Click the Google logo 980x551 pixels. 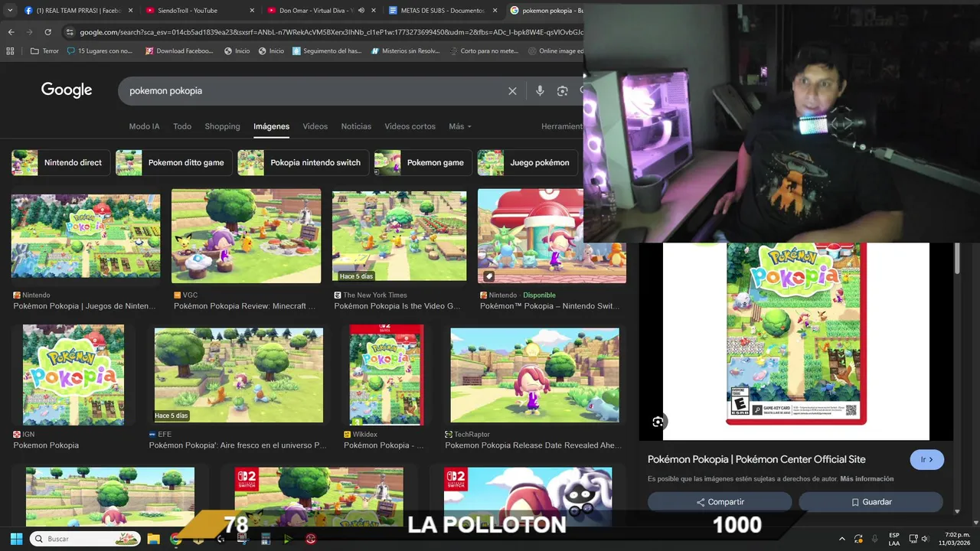[x=67, y=90]
